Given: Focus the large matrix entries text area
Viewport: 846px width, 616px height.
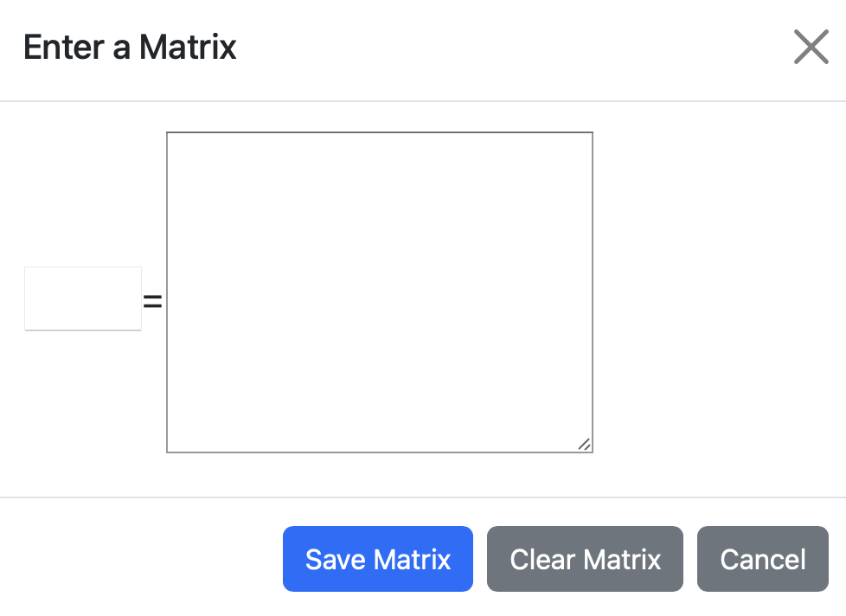Looking at the screenshot, I should [x=379, y=292].
